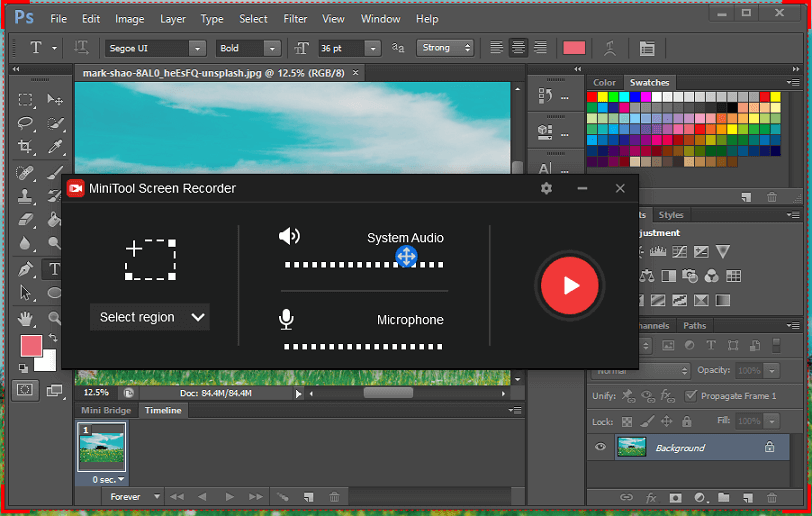
Task: Open MiniTool Screen Recorder settings gear
Action: tap(546, 189)
